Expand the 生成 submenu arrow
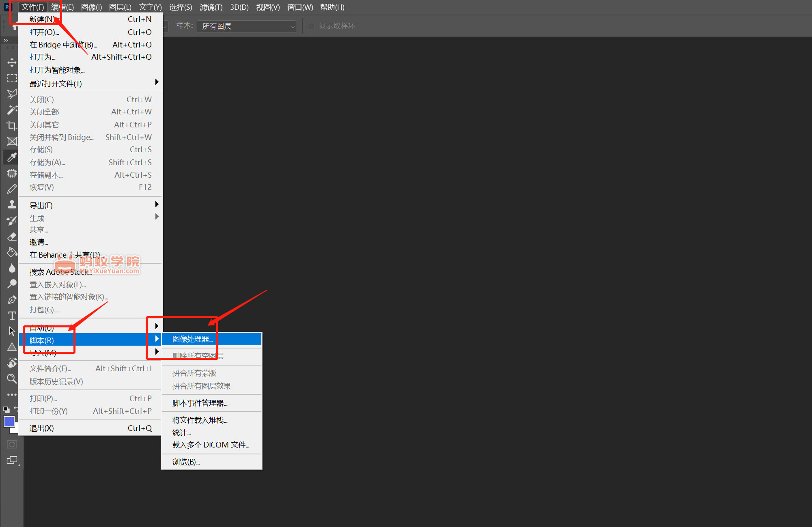This screenshot has height=527, width=812. click(157, 217)
